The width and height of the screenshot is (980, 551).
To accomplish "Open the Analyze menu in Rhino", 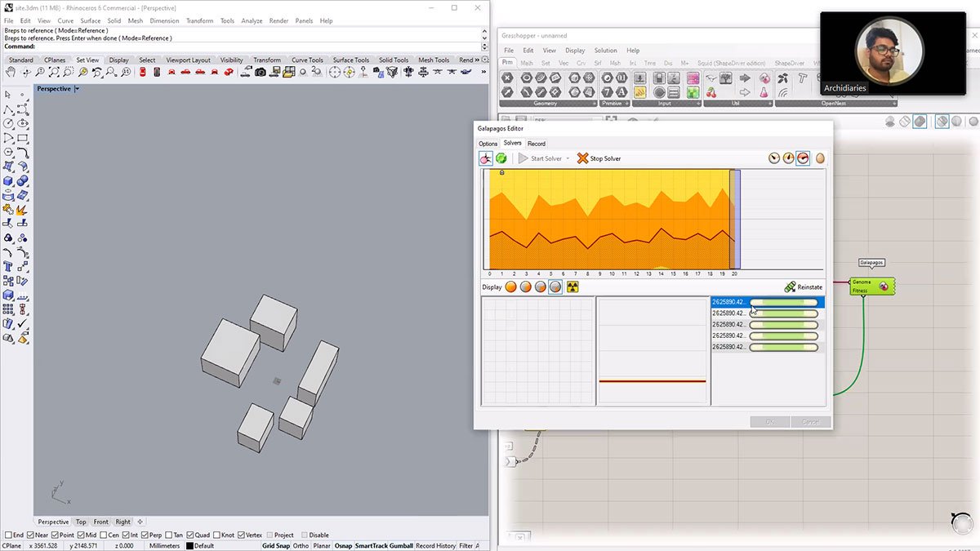I will click(251, 20).
